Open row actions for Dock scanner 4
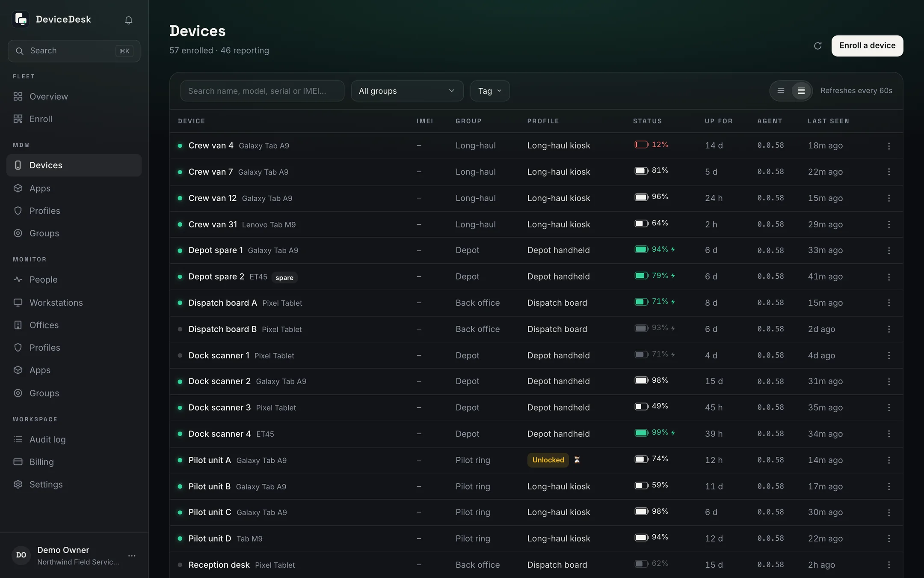The image size is (924, 578). point(889,434)
